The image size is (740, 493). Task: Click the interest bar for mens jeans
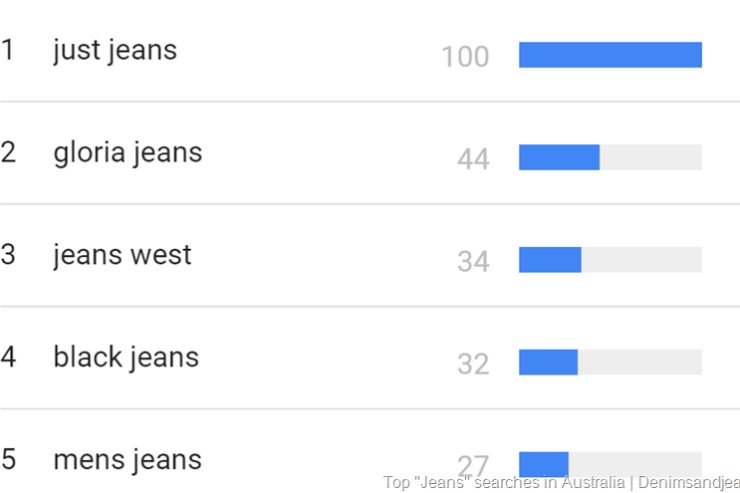coord(610,462)
